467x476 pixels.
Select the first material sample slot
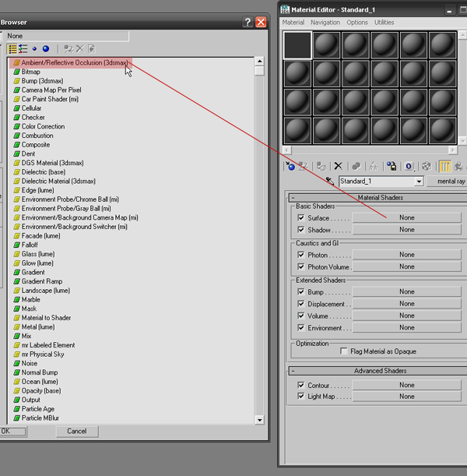tap(297, 46)
